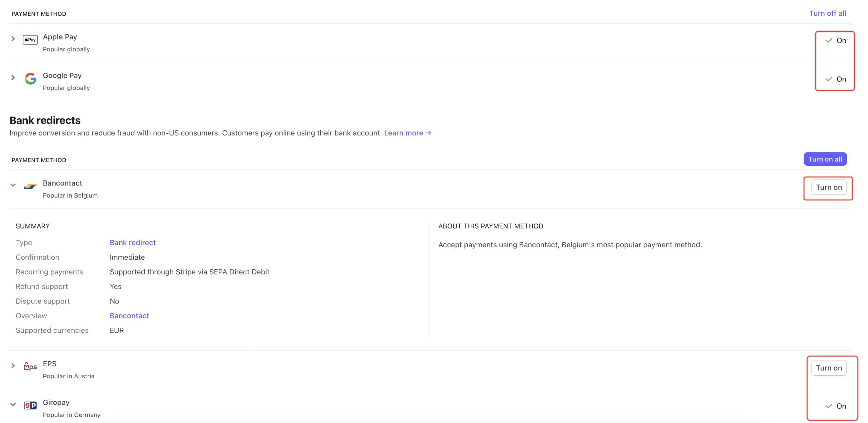Click the Refund support 'Yes' value
868x423 pixels.
pos(116,287)
